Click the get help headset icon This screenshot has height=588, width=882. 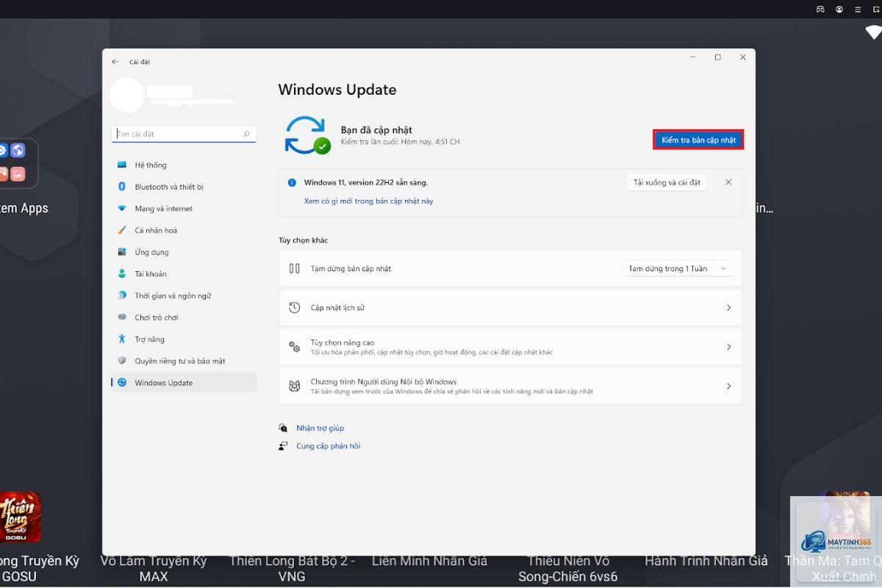point(283,428)
